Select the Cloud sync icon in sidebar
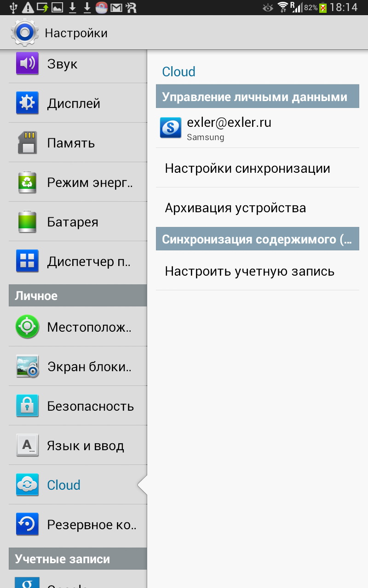 [27, 485]
